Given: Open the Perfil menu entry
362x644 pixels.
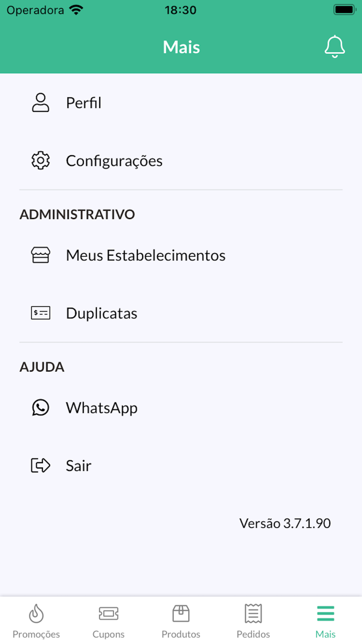Looking at the screenshot, I should (x=84, y=103).
